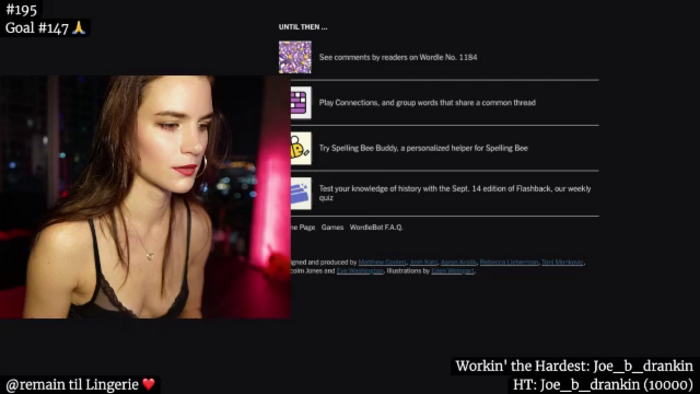
Task: Open Aaron Krolik's author link
Action: (x=458, y=262)
